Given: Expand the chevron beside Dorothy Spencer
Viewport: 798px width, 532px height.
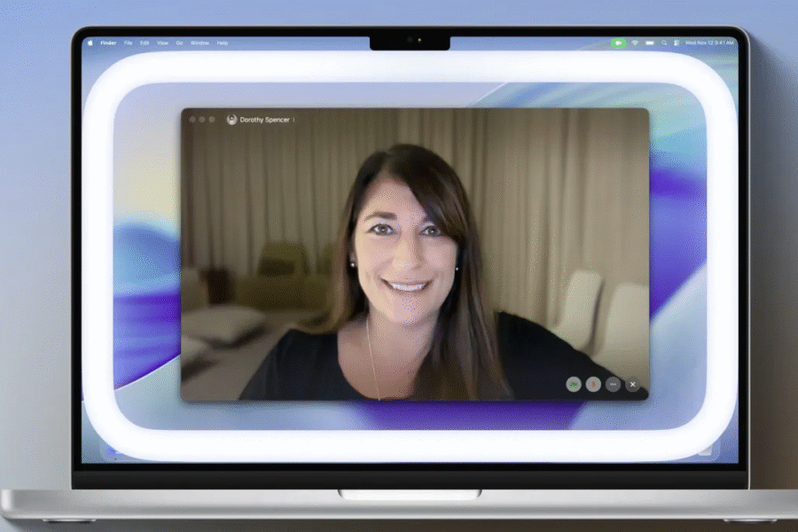Looking at the screenshot, I should tap(293, 120).
